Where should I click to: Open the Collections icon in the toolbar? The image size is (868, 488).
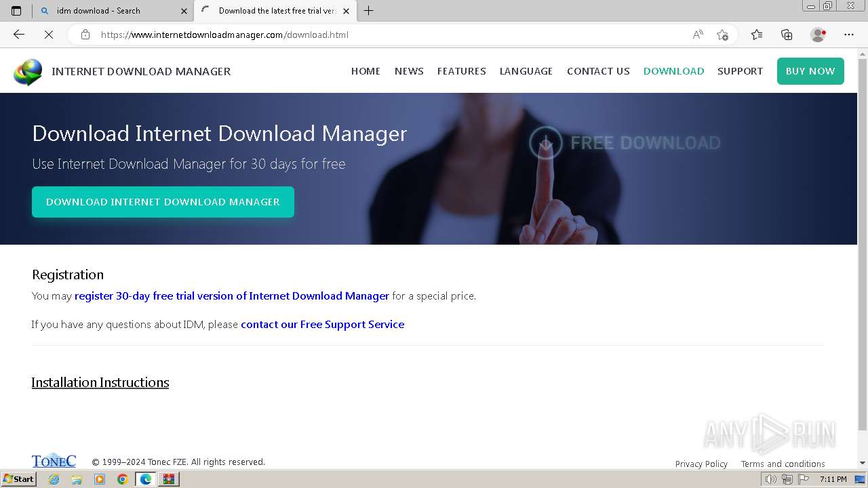click(787, 35)
